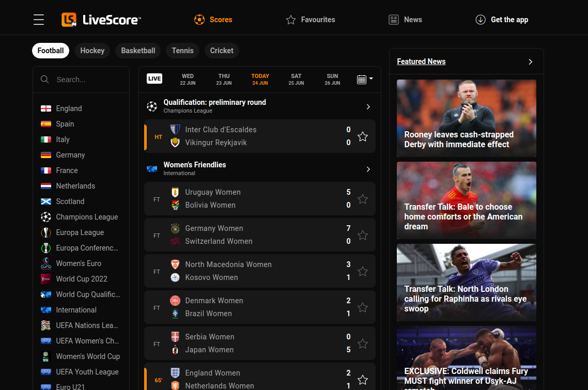The image size is (588, 390).
Task: Select the Football sport tab
Action: pos(51,51)
